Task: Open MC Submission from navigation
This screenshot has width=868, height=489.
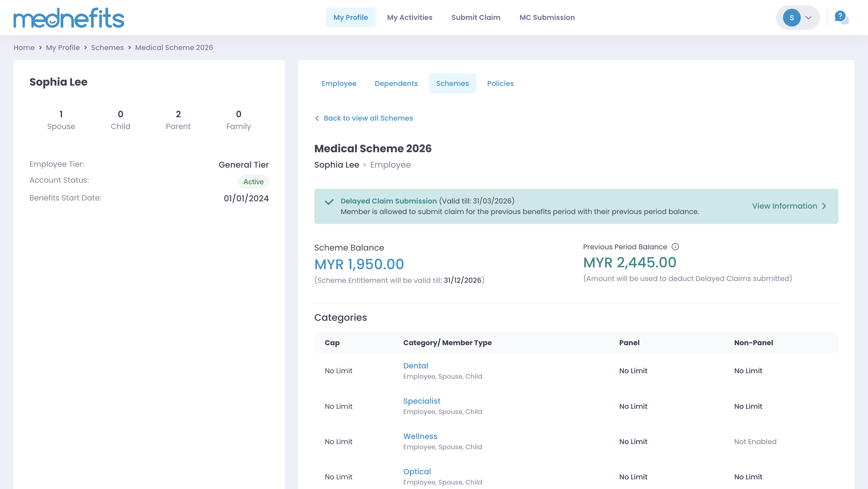Action: (547, 17)
